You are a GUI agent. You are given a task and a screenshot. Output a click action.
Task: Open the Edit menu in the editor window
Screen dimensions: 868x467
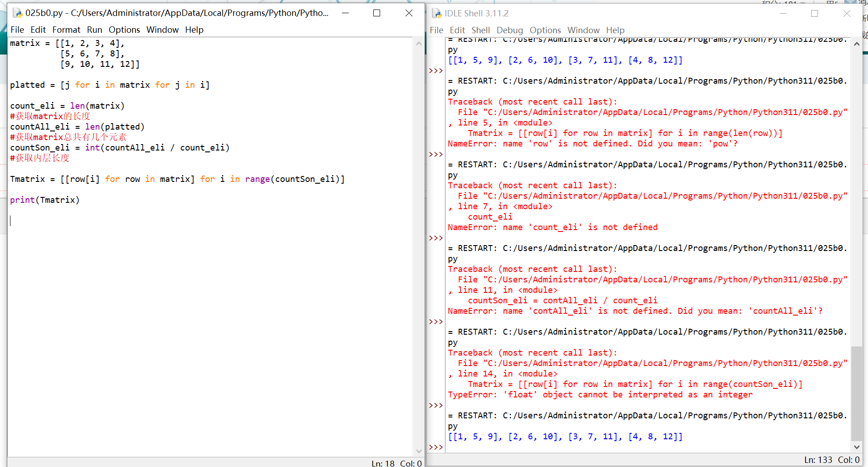38,30
